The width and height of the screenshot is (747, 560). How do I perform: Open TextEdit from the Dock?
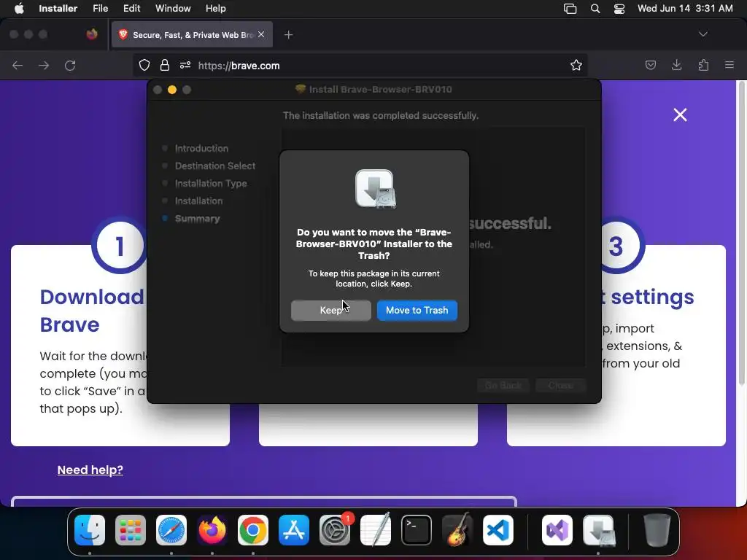pos(376,530)
